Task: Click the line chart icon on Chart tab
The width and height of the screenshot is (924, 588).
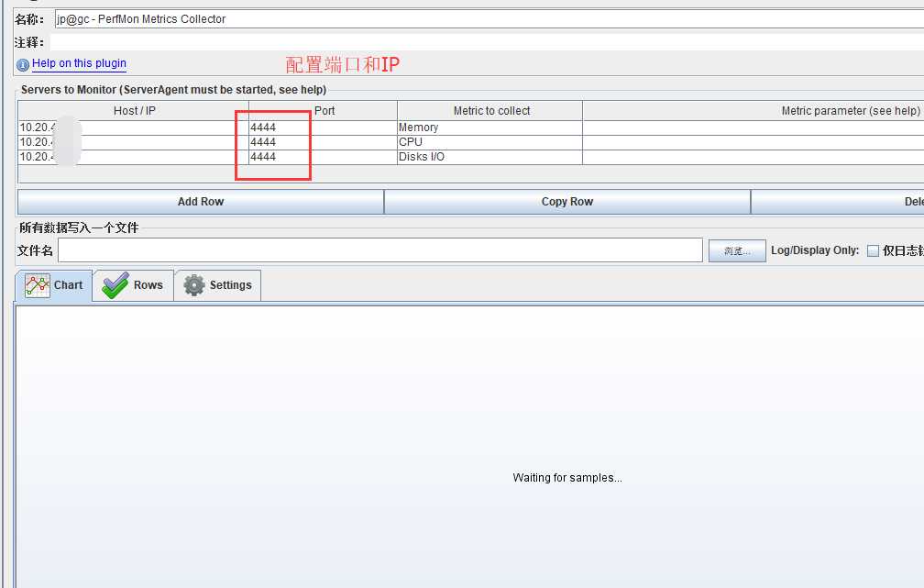Action: pyautogui.click(x=37, y=285)
